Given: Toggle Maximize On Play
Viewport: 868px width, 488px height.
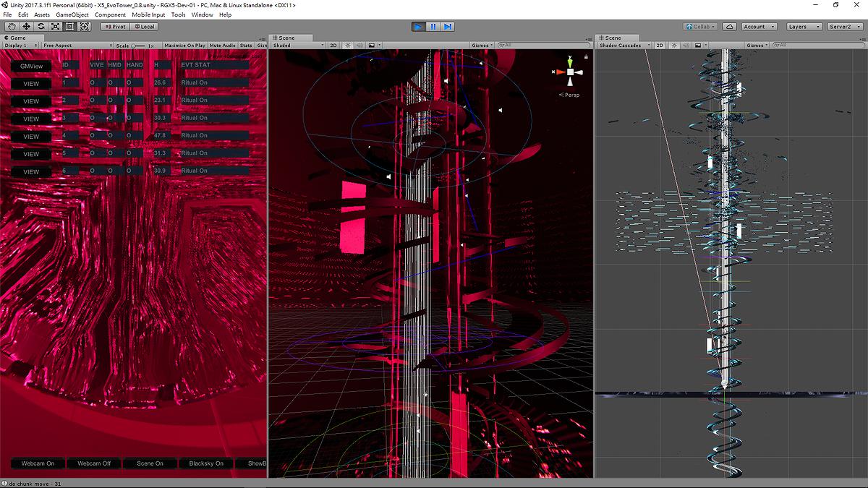Looking at the screenshot, I should point(184,46).
